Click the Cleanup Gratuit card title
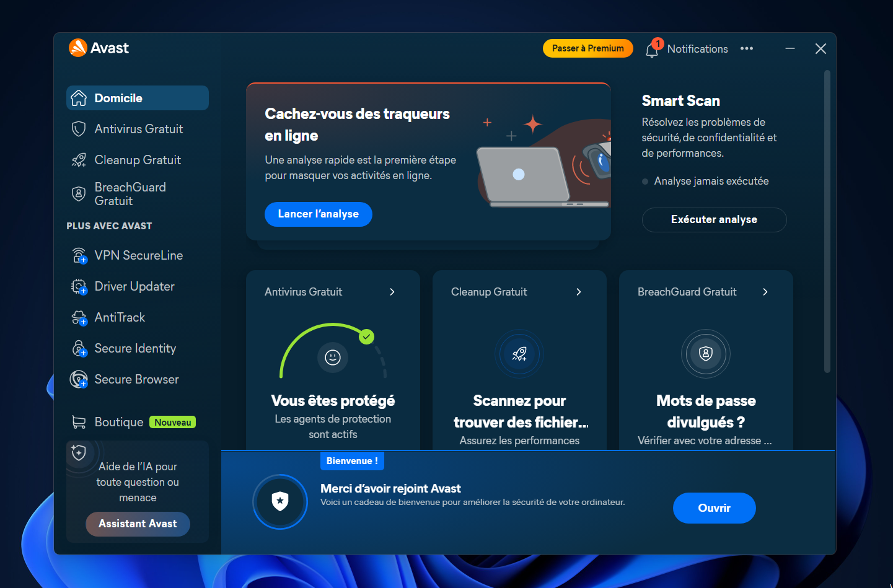This screenshot has width=893, height=588. [489, 292]
